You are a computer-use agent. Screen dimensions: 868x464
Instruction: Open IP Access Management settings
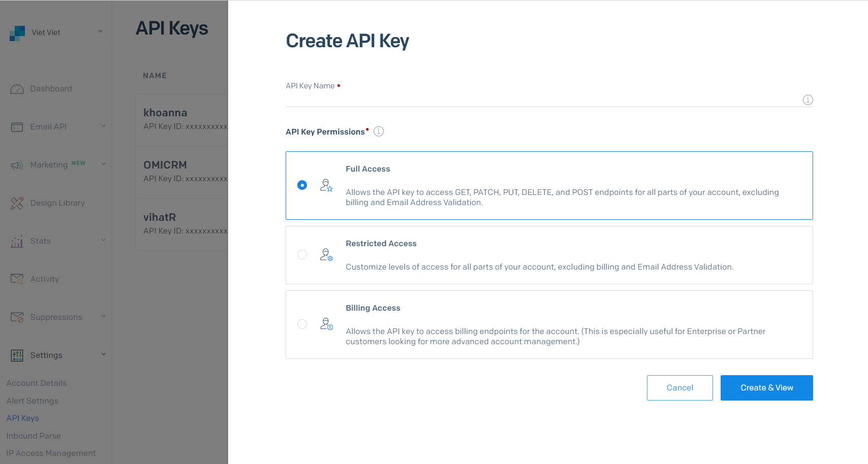tap(51, 453)
